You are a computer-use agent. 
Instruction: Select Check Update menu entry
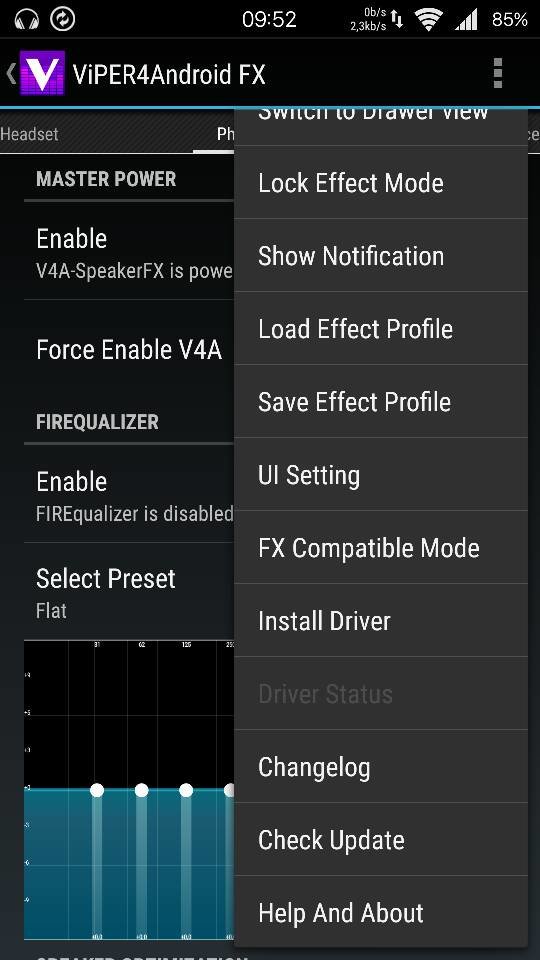(381, 839)
